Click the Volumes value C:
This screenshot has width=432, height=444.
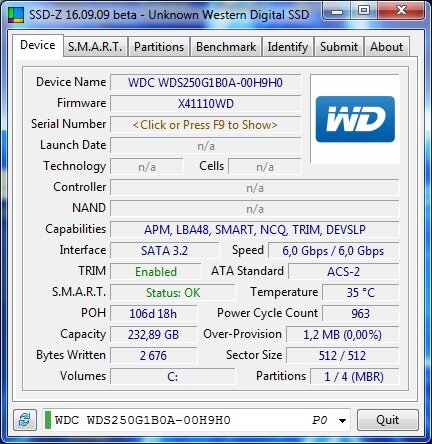[173, 377]
